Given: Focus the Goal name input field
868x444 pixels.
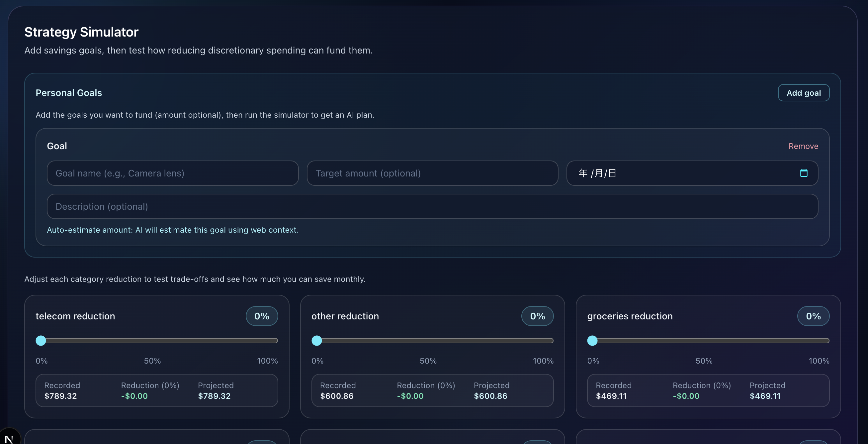Looking at the screenshot, I should (173, 173).
